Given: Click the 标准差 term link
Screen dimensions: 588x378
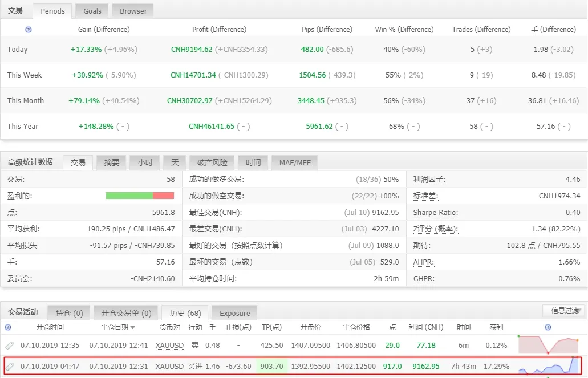Looking at the screenshot, I should pyautogui.click(x=425, y=196).
